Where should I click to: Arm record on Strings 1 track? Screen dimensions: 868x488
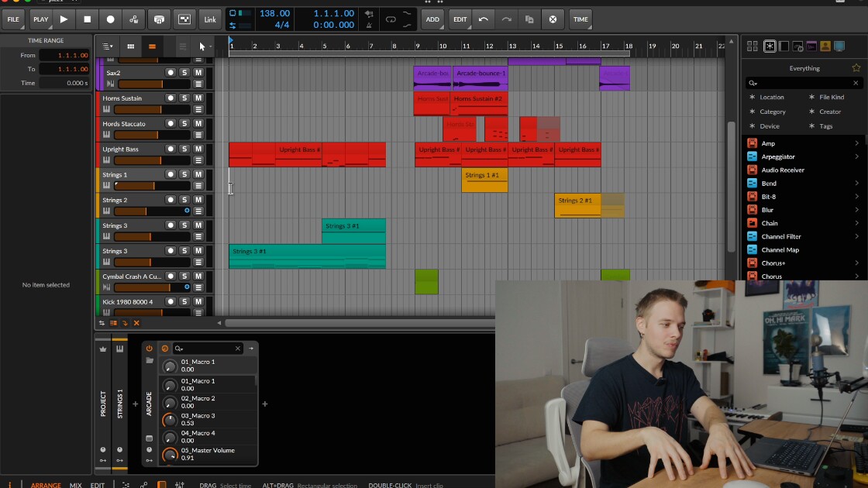point(170,174)
